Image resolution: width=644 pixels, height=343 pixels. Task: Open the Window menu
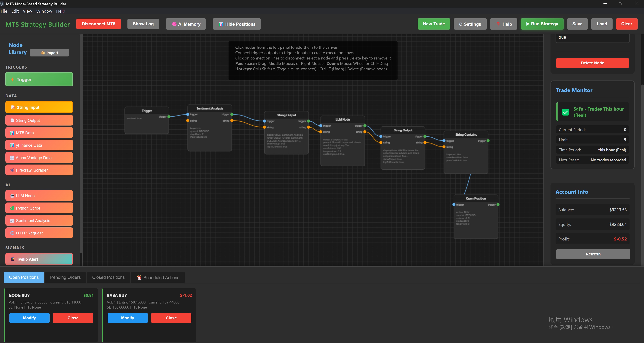tap(44, 11)
